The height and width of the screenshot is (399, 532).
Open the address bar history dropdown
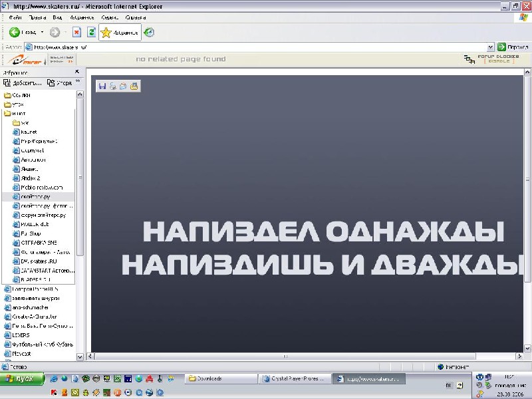pyautogui.click(x=491, y=47)
